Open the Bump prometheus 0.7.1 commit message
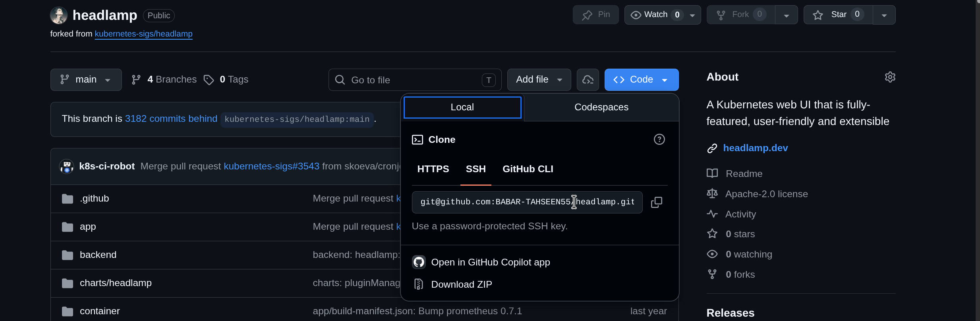This screenshot has width=980, height=321. click(x=417, y=311)
